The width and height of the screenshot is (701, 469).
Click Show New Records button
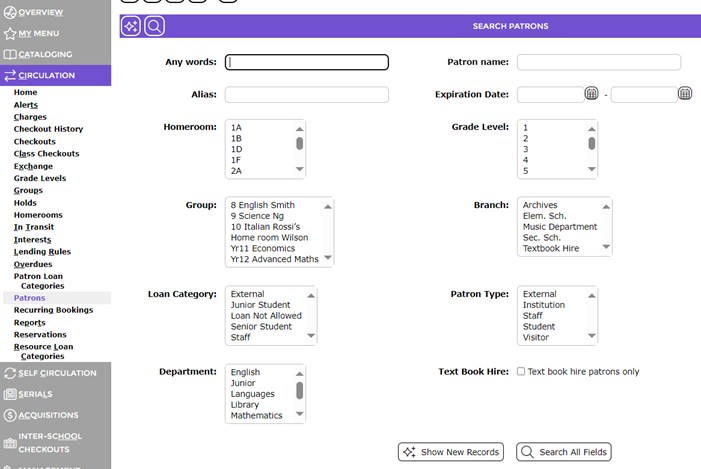(451, 452)
